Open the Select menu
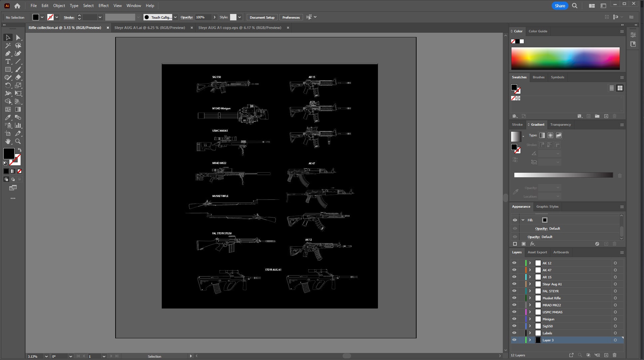The height and width of the screenshot is (360, 644). [88, 5]
